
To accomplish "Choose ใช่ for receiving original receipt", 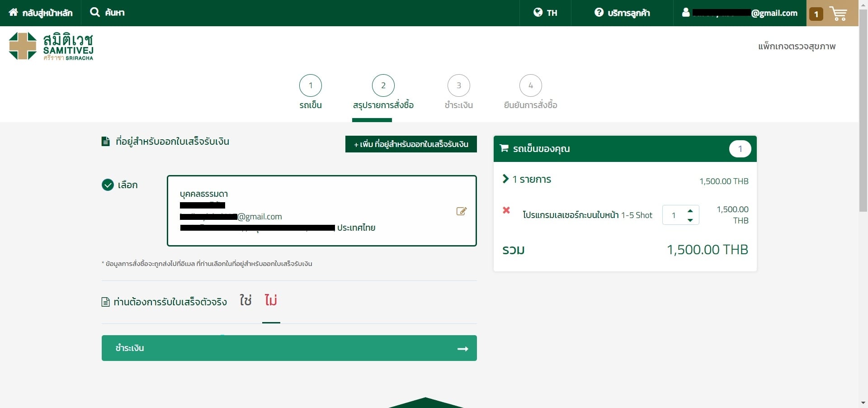I will [x=245, y=300].
